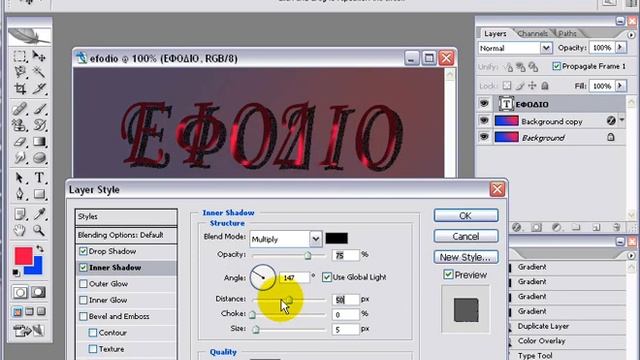Toggle Use Global Light checkbox
640x360 pixels.
(x=327, y=277)
